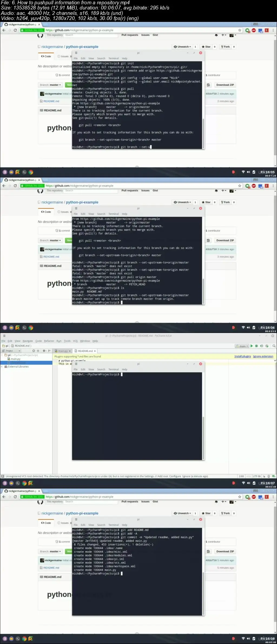Click the GitHub octocat logo in the 16:08 frame
Image resolution: width=277 pixels, height=644 pixels.
40,502
